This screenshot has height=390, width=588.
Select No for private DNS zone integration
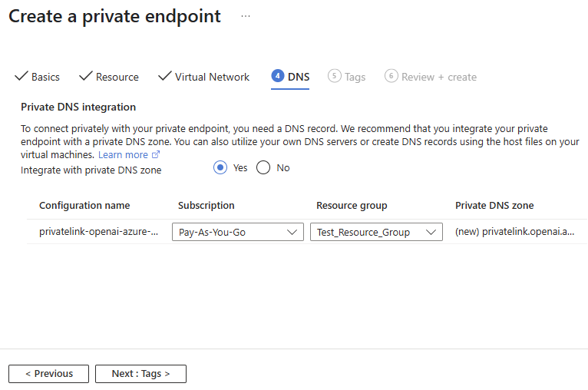(x=263, y=168)
